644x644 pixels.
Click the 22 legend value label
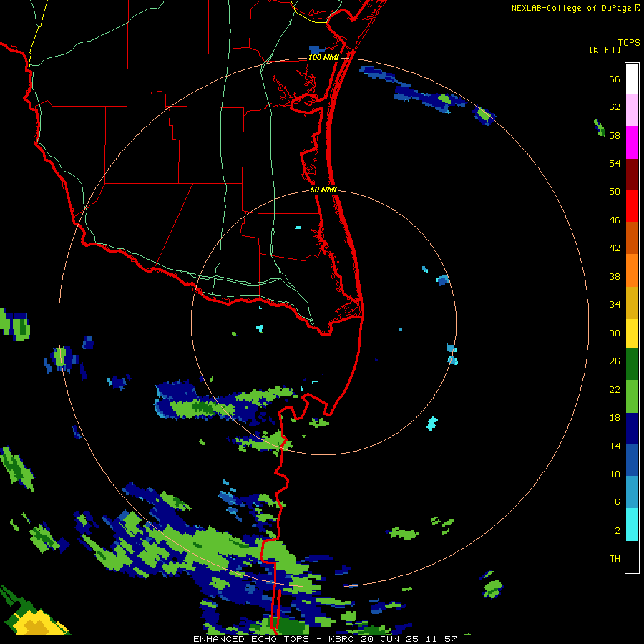tap(615, 390)
